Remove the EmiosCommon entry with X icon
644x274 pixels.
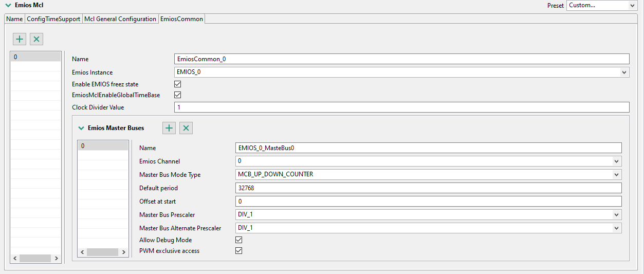(x=36, y=39)
